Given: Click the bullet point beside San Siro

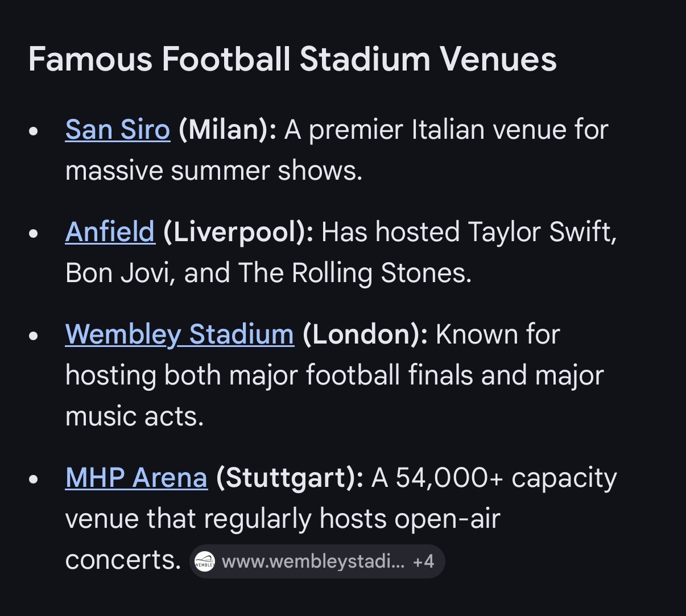Looking at the screenshot, I should pyautogui.click(x=34, y=131).
